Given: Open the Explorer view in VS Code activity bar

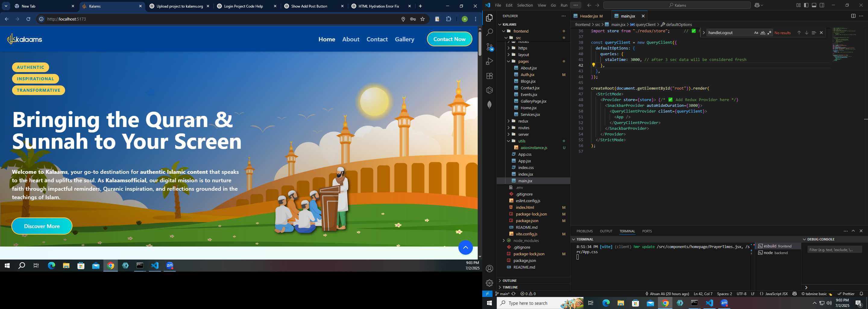Looking at the screenshot, I should pyautogui.click(x=489, y=18).
